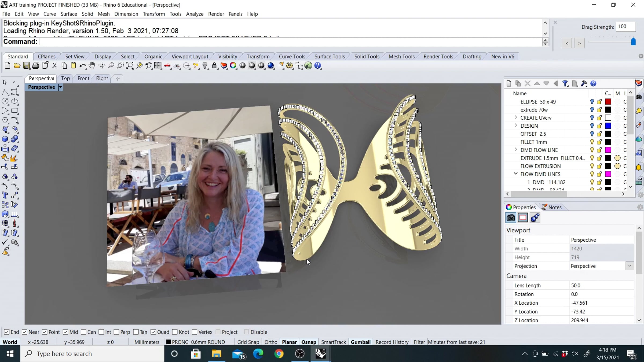The height and width of the screenshot is (362, 644).
Task: Click the Cut scissors icon
Action: (55, 66)
